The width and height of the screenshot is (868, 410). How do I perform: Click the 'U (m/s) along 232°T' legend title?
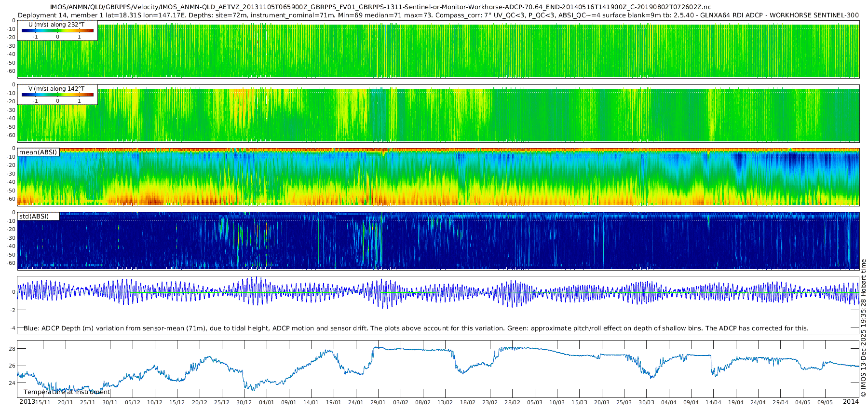56,25
